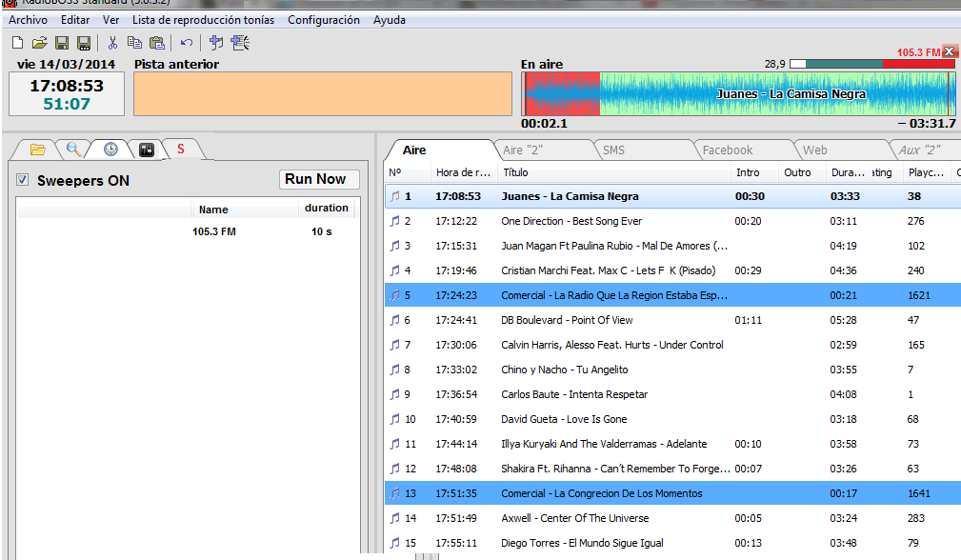The height and width of the screenshot is (560, 961).
Task: Select One Direction - Best Song Ever
Action: click(x=672, y=221)
